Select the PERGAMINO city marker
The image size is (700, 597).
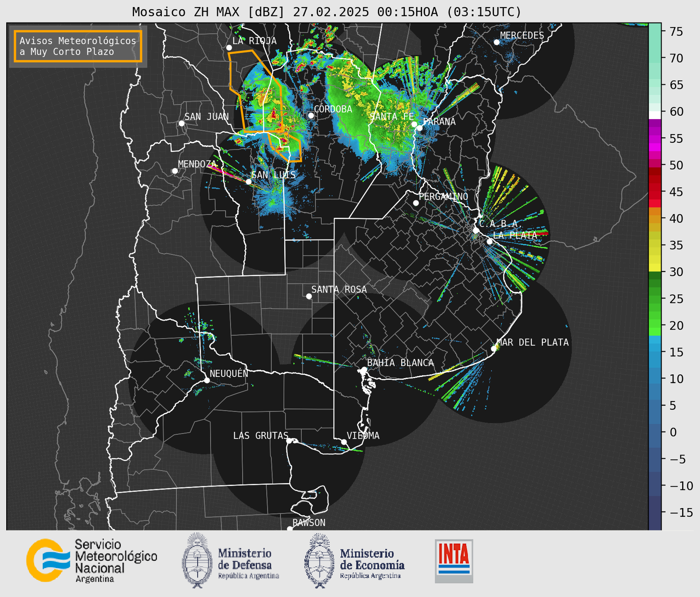416,203
